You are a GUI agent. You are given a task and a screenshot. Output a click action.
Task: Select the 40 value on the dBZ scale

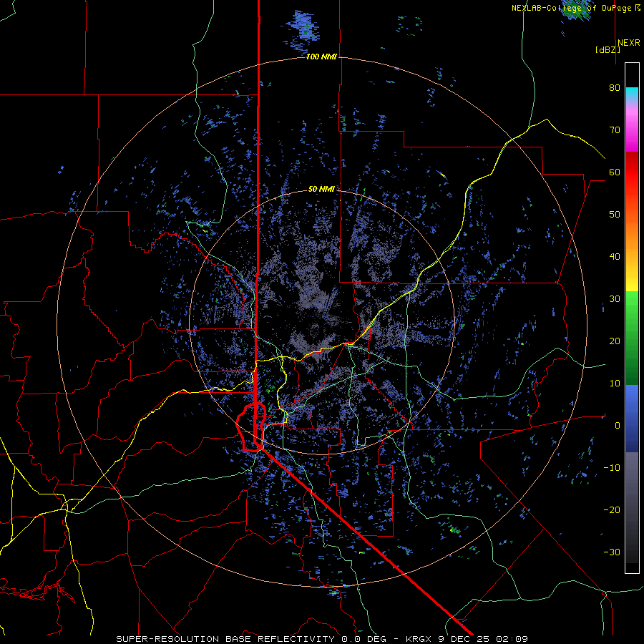pos(615,257)
